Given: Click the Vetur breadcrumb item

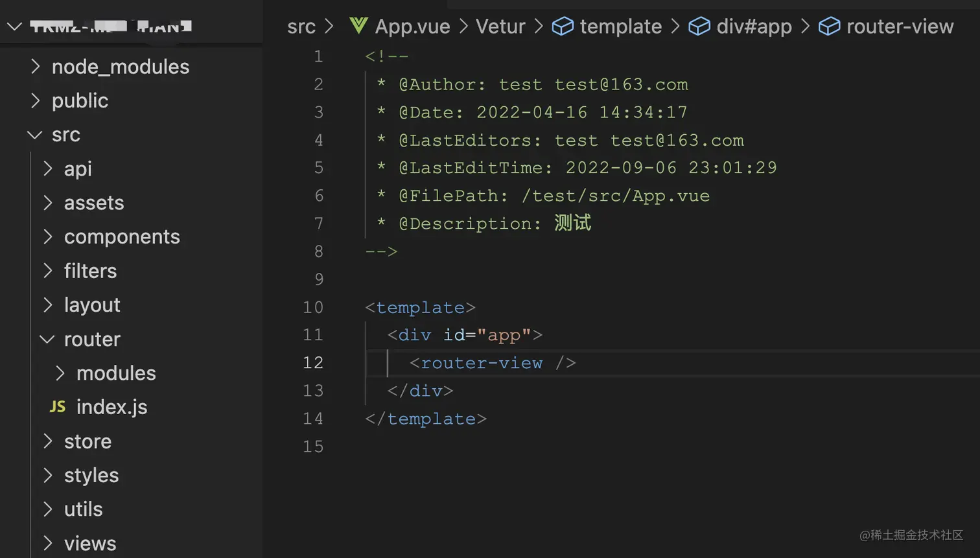Looking at the screenshot, I should click(x=500, y=27).
